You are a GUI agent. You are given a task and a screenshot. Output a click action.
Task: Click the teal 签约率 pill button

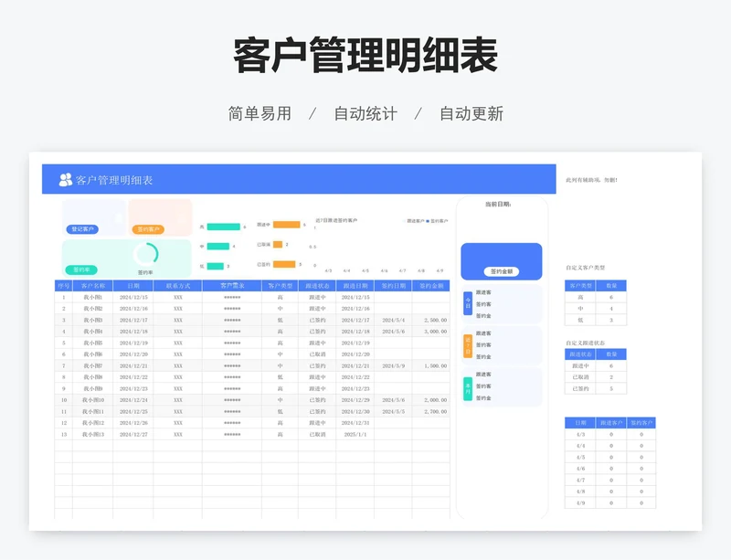coord(81,269)
